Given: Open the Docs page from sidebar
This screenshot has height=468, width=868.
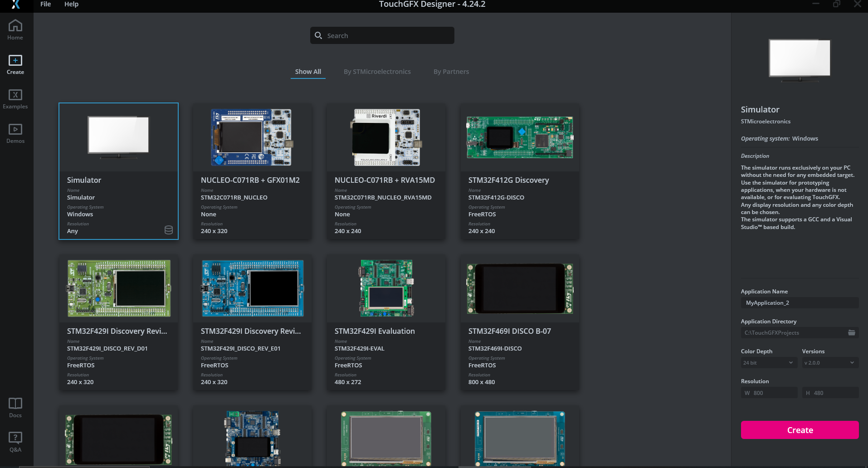Looking at the screenshot, I should (15, 407).
